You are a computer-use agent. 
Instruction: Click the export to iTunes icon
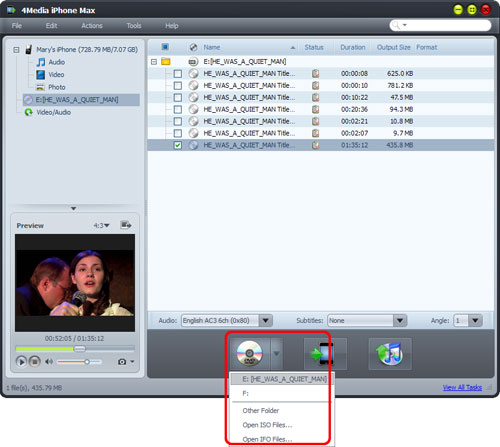(x=390, y=354)
